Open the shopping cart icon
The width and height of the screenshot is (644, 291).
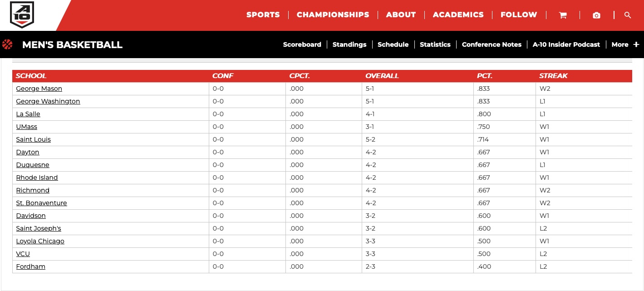(563, 15)
